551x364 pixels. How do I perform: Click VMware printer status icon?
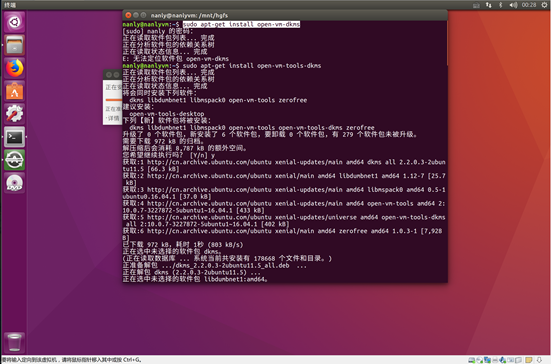pos(495,360)
